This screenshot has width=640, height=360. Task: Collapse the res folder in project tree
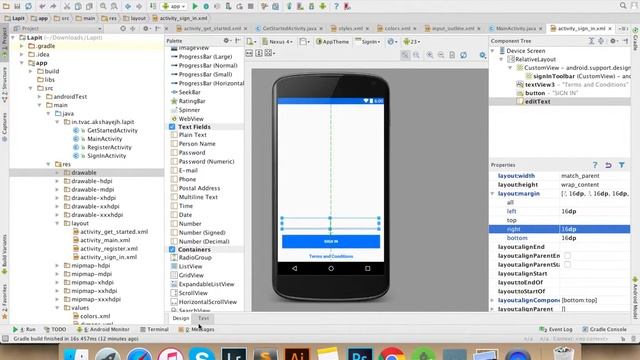click(49, 164)
